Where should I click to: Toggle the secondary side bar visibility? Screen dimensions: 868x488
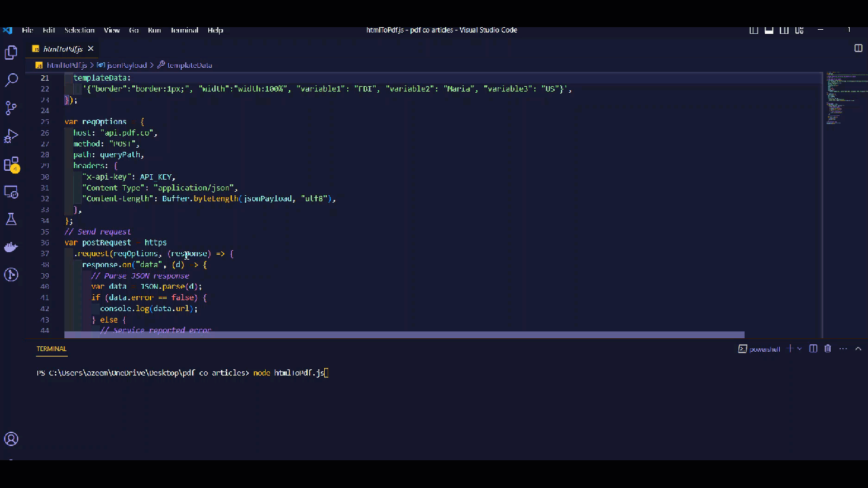pyautogui.click(x=785, y=30)
